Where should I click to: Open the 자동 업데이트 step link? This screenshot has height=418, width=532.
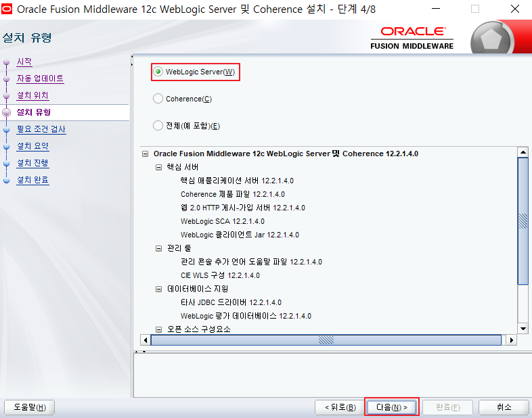click(x=40, y=78)
